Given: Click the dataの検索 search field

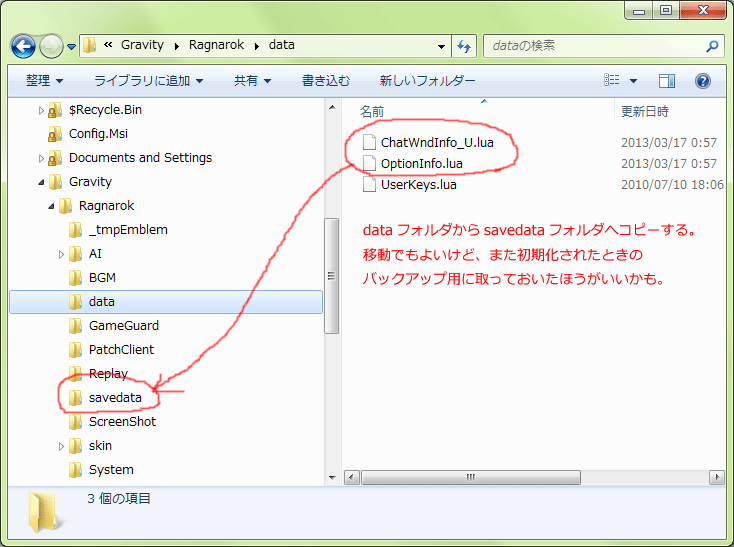Looking at the screenshot, I should 590,46.
